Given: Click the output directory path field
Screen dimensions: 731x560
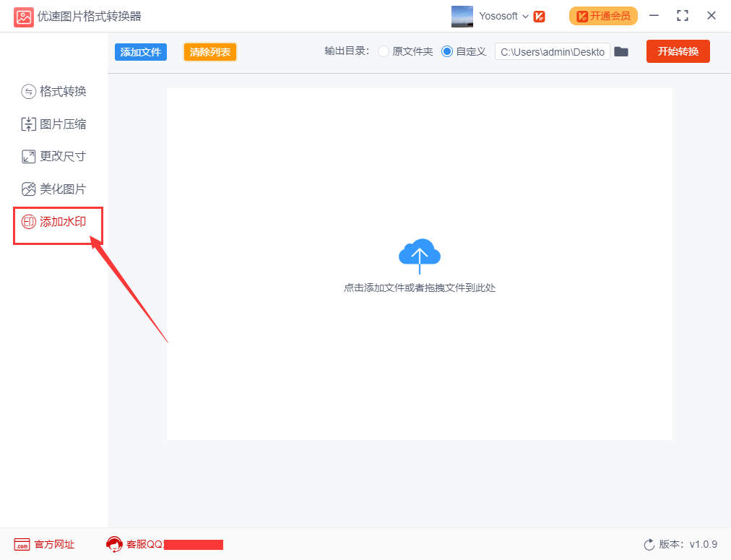Looking at the screenshot, I should click(x=553, y=51).
